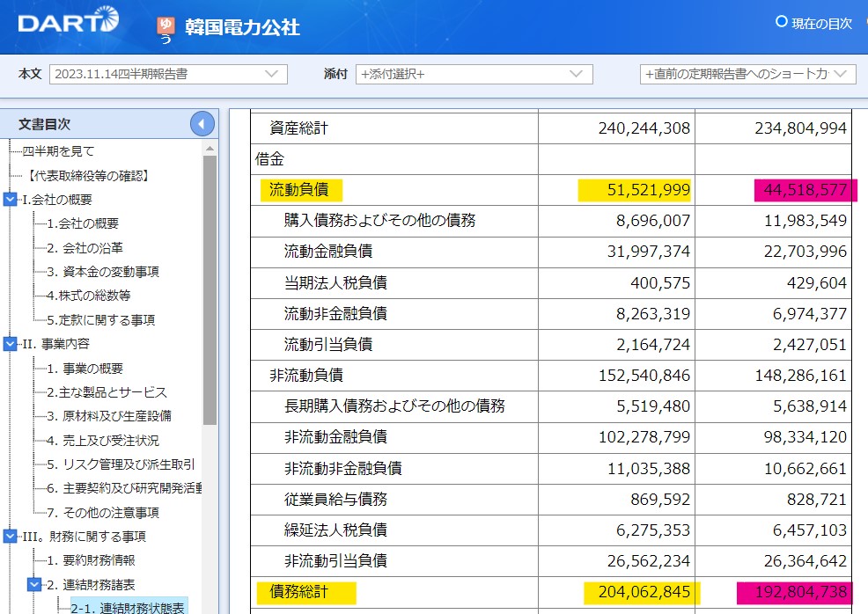The width and height of the screenshot is (868, 614).
Task: Open III。財務に関する事項 section
Action: pos(85,537)
